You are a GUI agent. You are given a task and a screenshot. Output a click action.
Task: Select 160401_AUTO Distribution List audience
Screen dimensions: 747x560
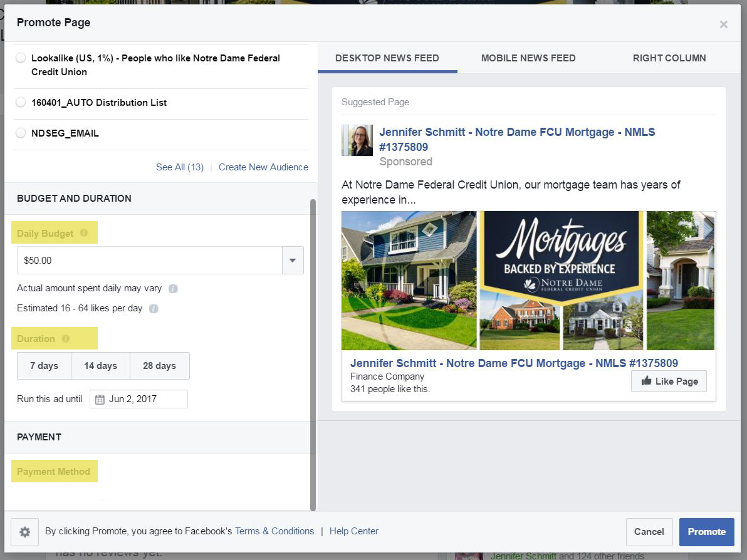click(x=21, y=102)
